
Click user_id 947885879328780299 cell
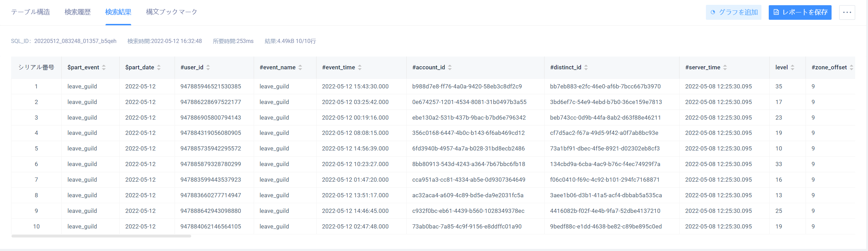(211, 164)
